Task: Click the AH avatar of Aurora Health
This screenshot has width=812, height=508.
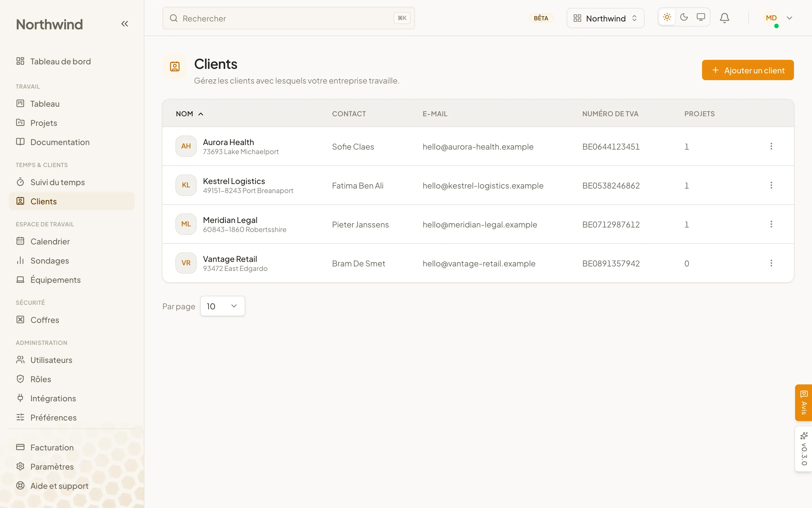Action: tap(186, 146)
